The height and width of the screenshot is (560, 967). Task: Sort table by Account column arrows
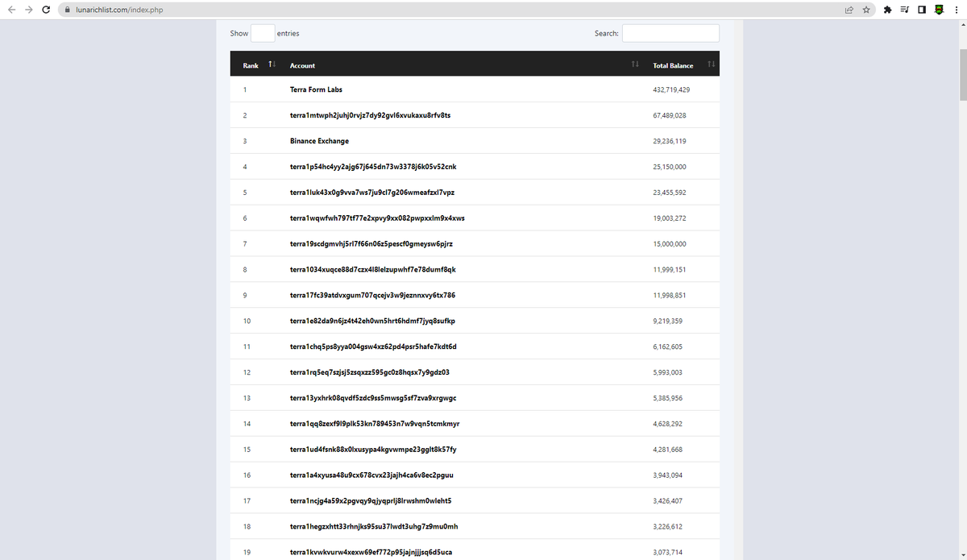(x=635, y=64)
